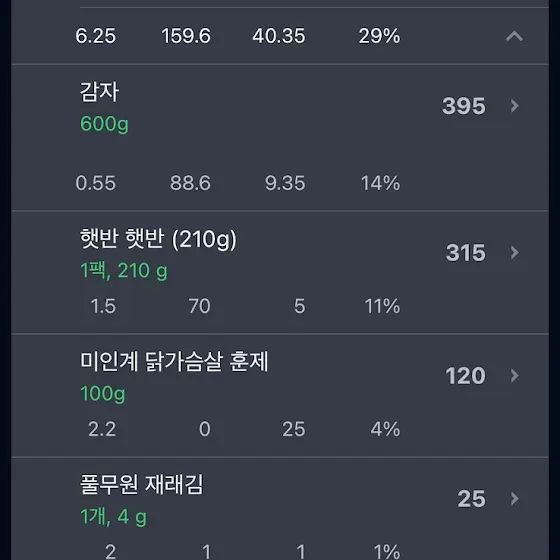560x560 pixels.
Task: Select the 14% value in 감자 row
Action: tap(380, 183)
